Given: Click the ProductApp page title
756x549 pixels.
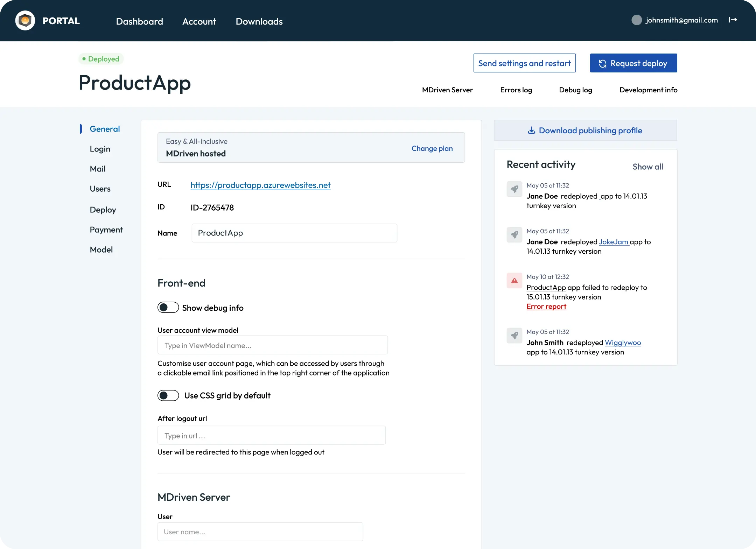Looking at the screenshot, I should coord(135,83).
